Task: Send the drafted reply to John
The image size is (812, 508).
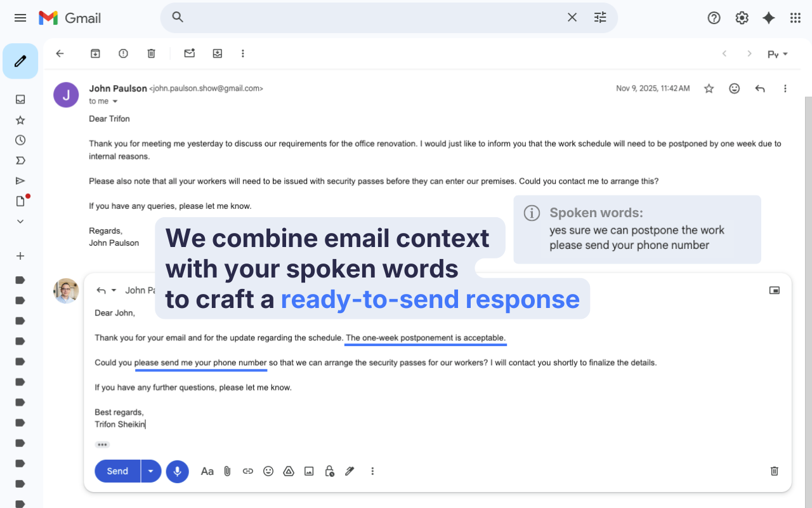Action: pos(117,471)
